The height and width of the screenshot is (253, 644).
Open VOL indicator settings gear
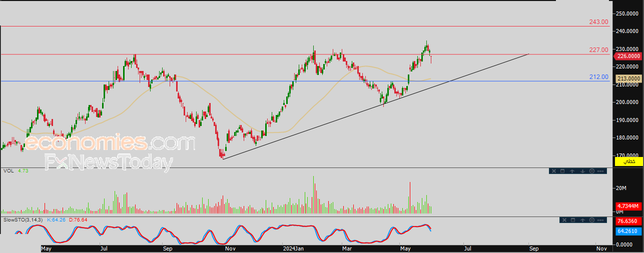(x=592, y=171)
